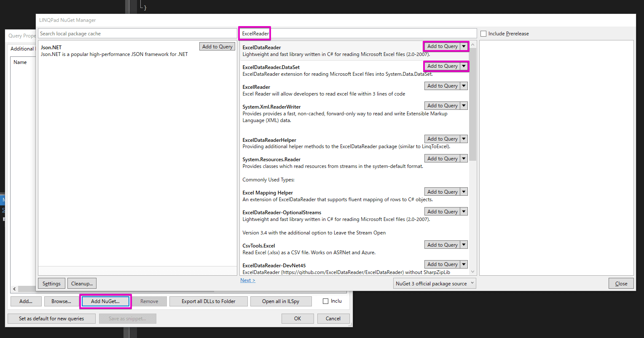Open dropdown arrow for CsvTools.Excel
644x338 pixels.
click(x=464, y=245)
